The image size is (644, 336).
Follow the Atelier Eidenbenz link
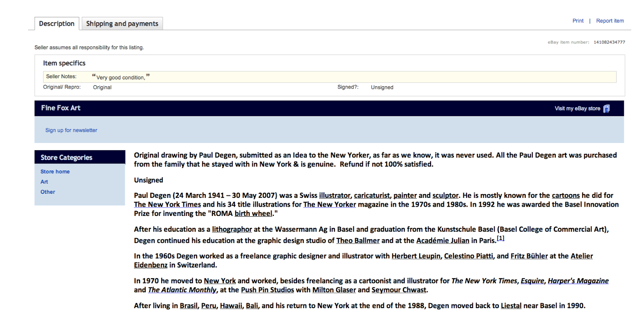582,256
